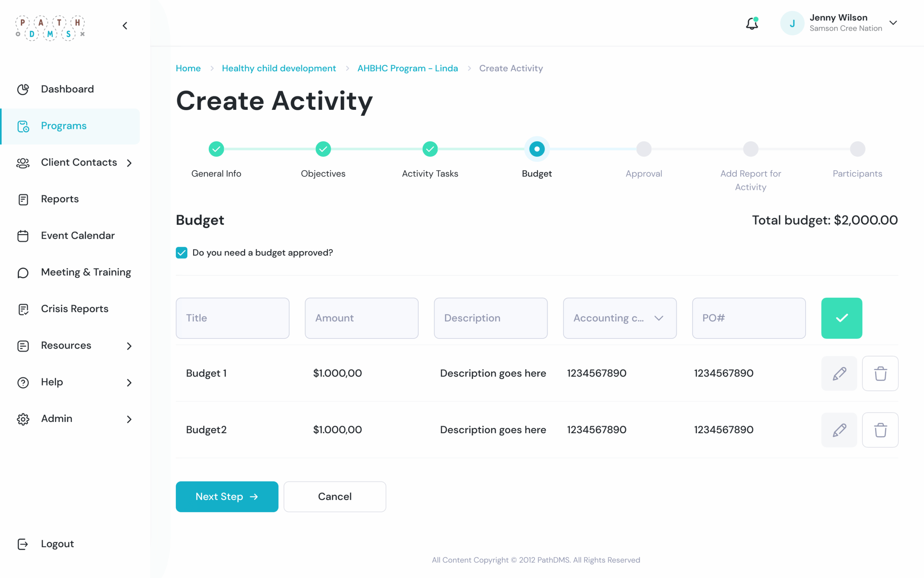Click the Add Report for Activity step circle
Viewport: 924px width, 578px height.
point(751,149)
